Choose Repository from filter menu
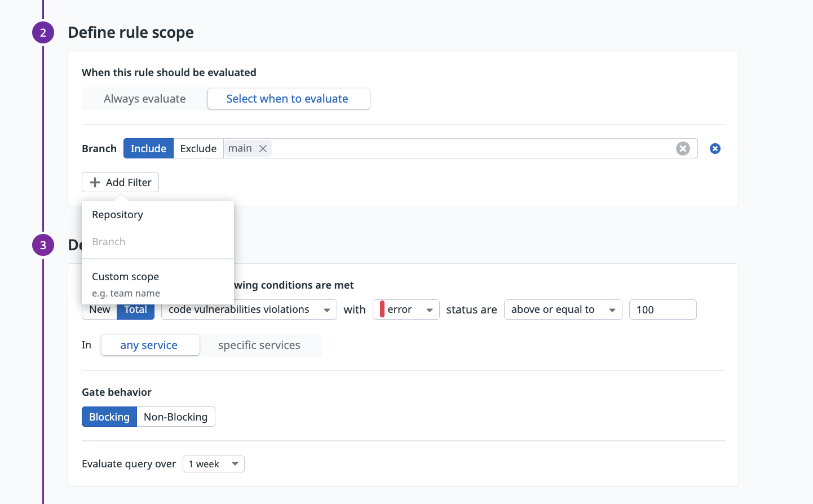The width and height of the screenshot is (813, 504). click(118, 215)
